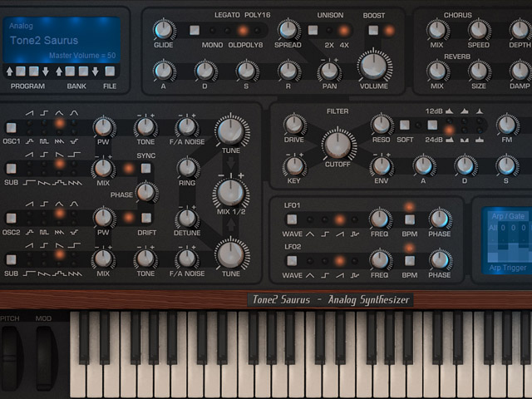The height and width of the screenshot is (399, 532).
Task: Click the filter type selector button
Action: coord(432,126)
